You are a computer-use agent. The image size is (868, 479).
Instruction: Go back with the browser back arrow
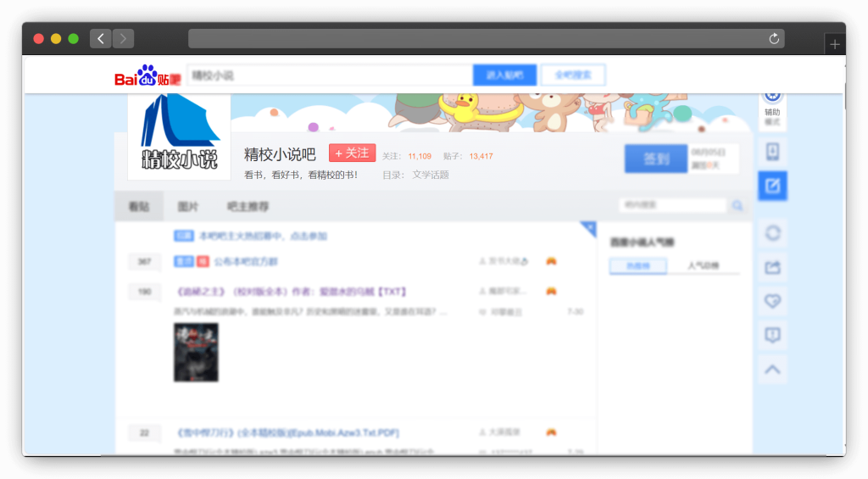[x=101, y=39]
